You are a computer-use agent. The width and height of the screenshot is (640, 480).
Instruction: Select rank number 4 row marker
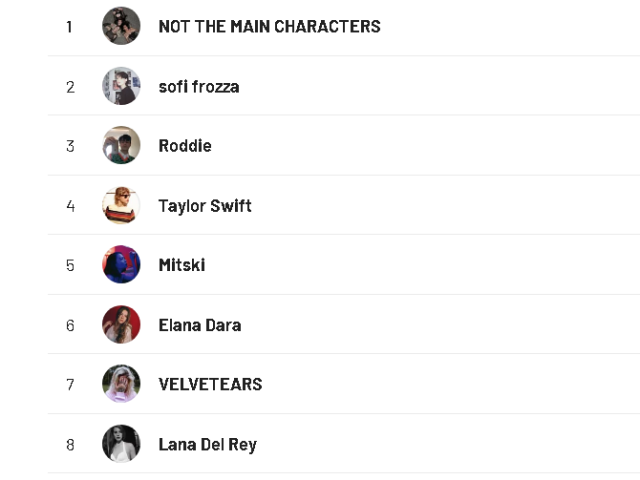(70, 206)
